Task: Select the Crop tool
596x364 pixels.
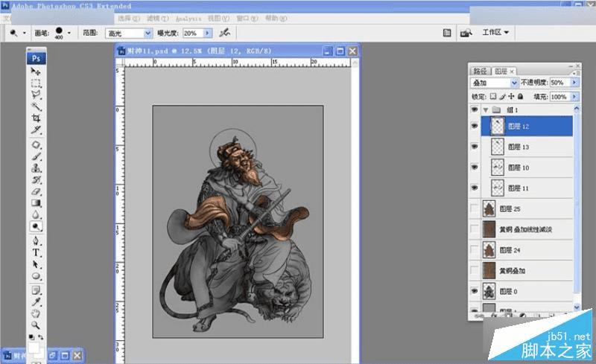Action: coord(36,118)
